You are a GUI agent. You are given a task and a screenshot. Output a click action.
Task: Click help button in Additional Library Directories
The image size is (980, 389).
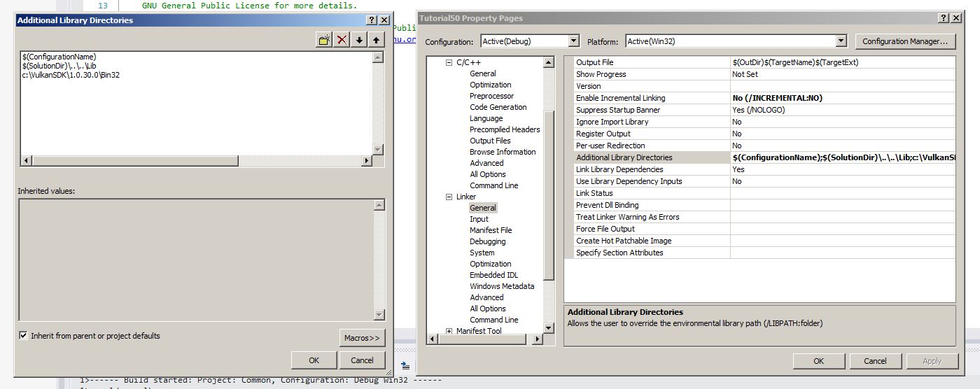372,20
